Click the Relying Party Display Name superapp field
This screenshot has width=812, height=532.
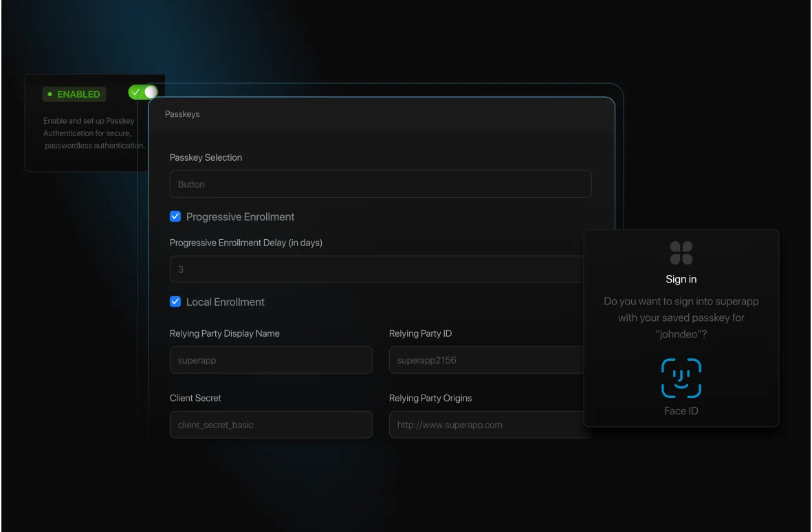tap(270, 359)
